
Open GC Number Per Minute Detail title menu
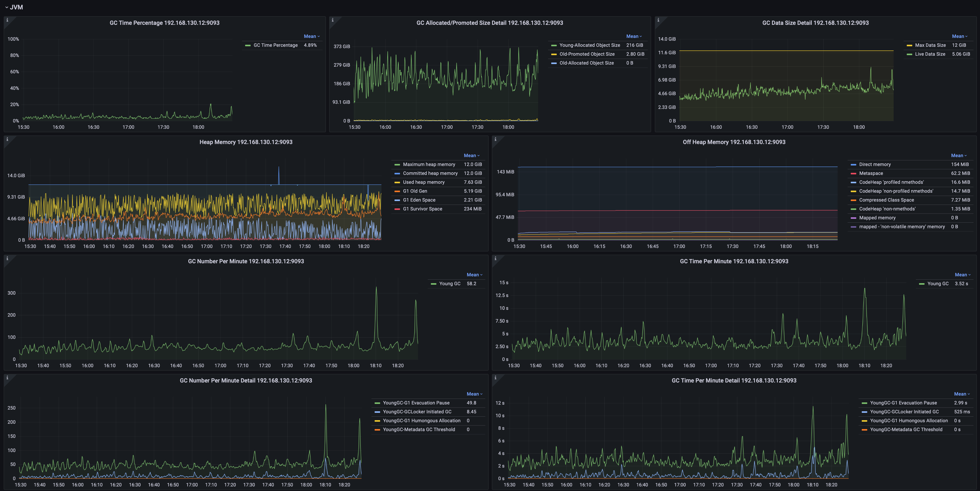coord(246,380)
